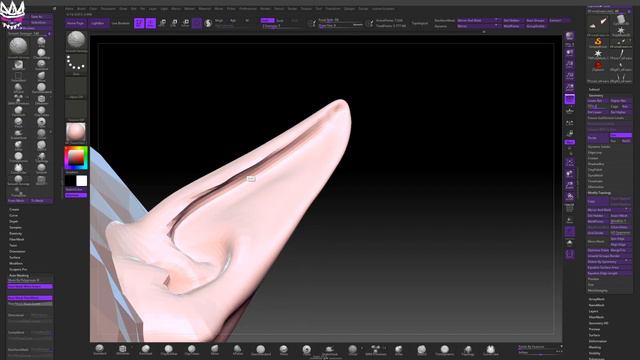640x360 pixels.
Task: Click the Zoom canvas icon
Action: [x=570, y=64]
